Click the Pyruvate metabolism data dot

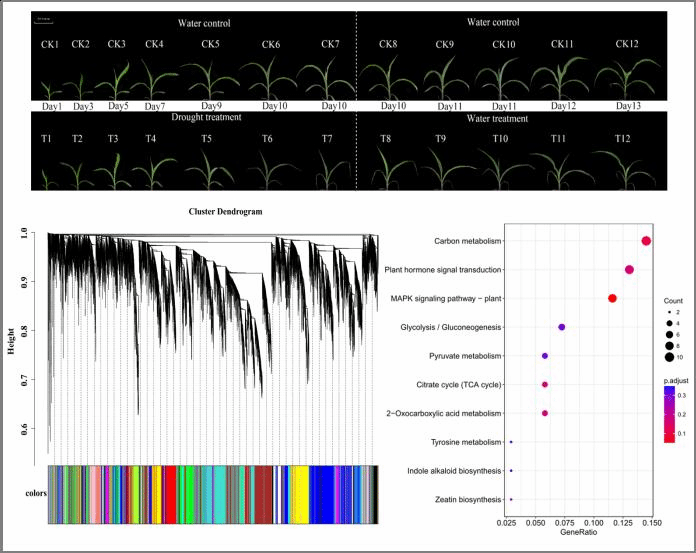[x=545, y=356]
